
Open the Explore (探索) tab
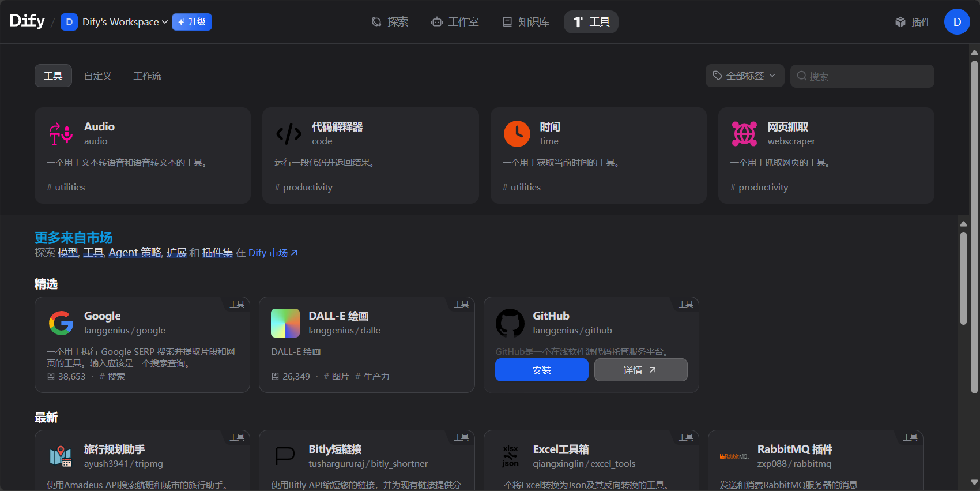(390, 22)
